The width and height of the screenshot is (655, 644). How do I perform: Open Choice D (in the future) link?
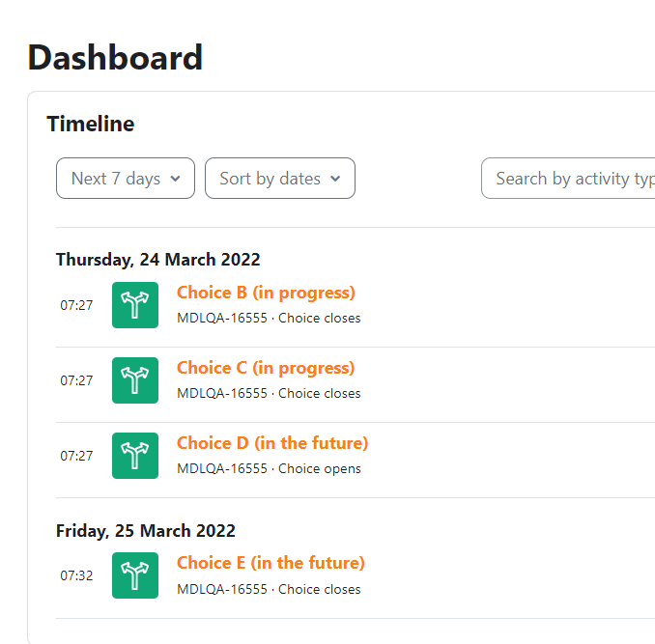pos(272,443)
